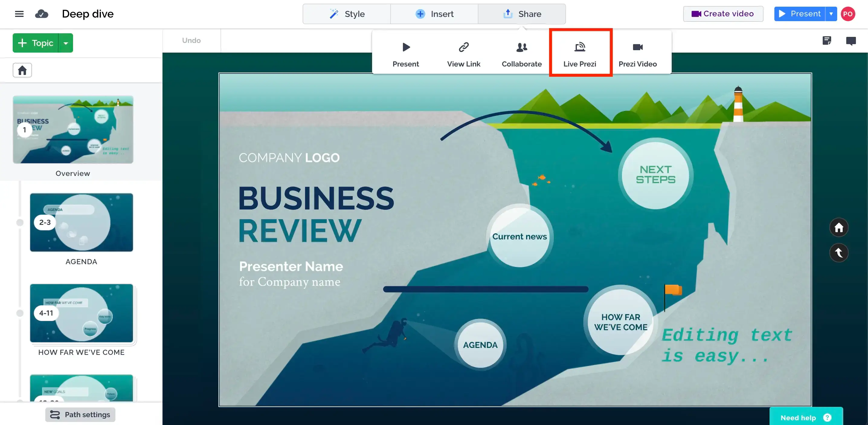Click the Style tab in top toolbar

click(x=346, y=14)
